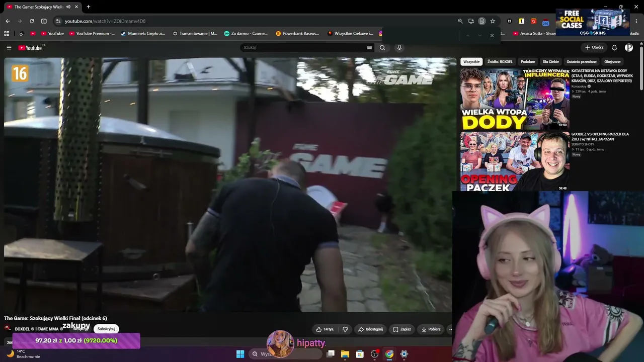This screenshot has height=362, width=644.
Task: Click the YouTube search magnifier button
Action: [382, 48]
